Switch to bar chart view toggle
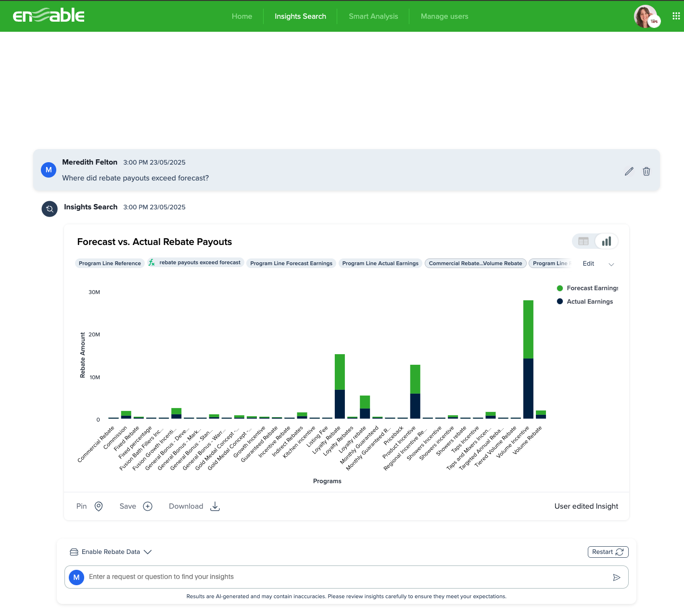Viewport: 684px width, 616px height. click(x=607, y=242)
